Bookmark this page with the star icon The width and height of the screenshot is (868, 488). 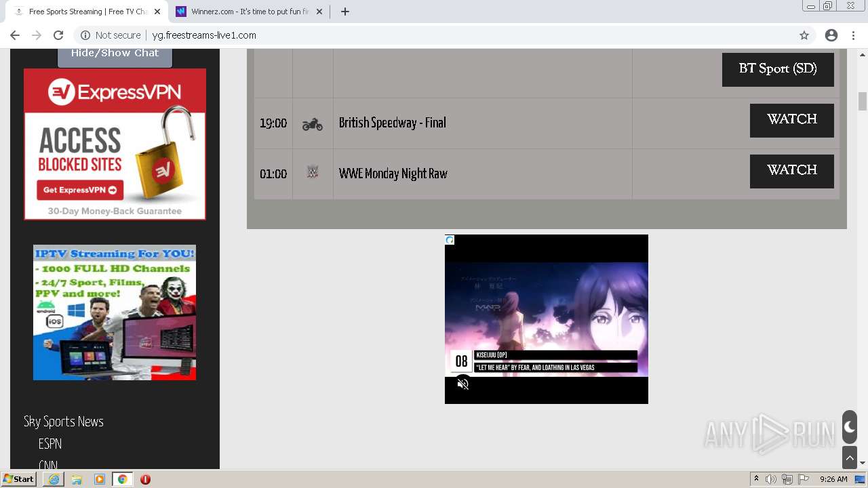804,35
